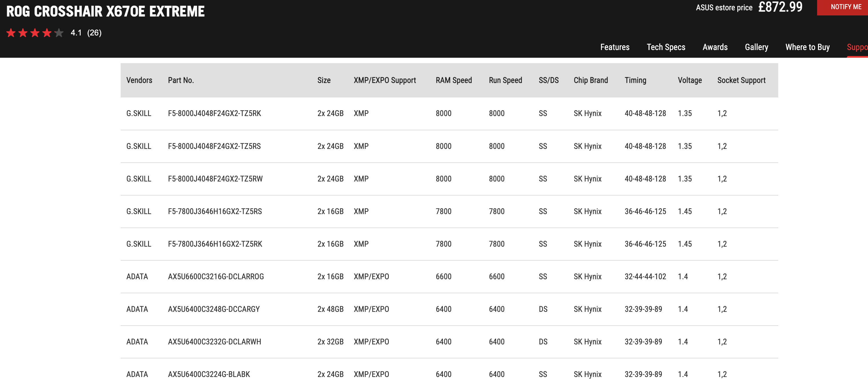Image resolution: width=868 pixels, height=379 pixels.
Task: Click SK Hynix in the AX5U6400C3224G-BLABK row
Action: coord(588,374)
